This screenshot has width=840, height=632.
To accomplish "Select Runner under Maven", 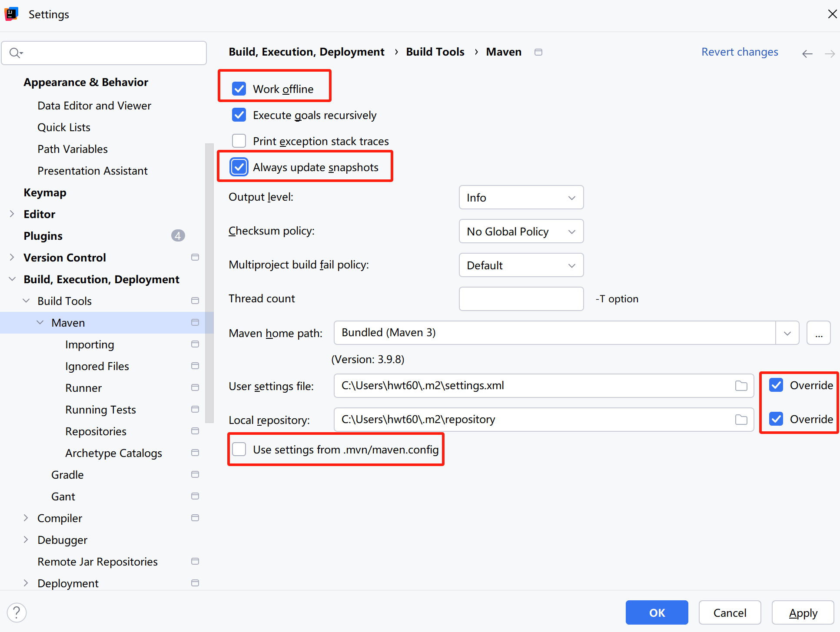I will [83, 388].
